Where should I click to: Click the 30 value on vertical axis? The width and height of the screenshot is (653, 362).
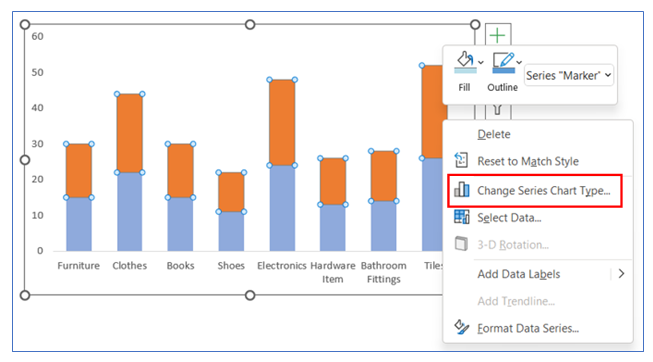click(37, 144)
